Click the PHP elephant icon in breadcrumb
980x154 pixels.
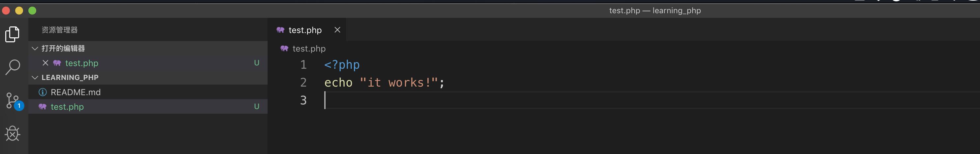coord(284,48)
